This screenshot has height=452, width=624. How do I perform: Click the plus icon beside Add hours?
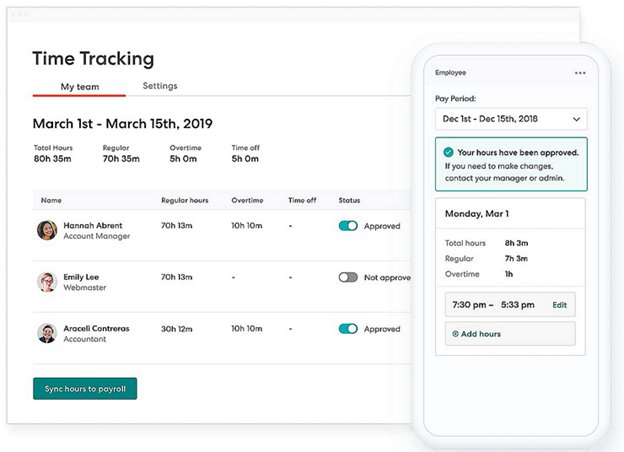point(456,334)
